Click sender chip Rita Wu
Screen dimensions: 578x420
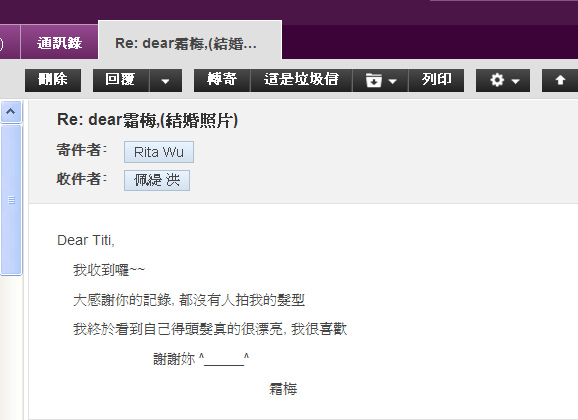coord(159,152)
